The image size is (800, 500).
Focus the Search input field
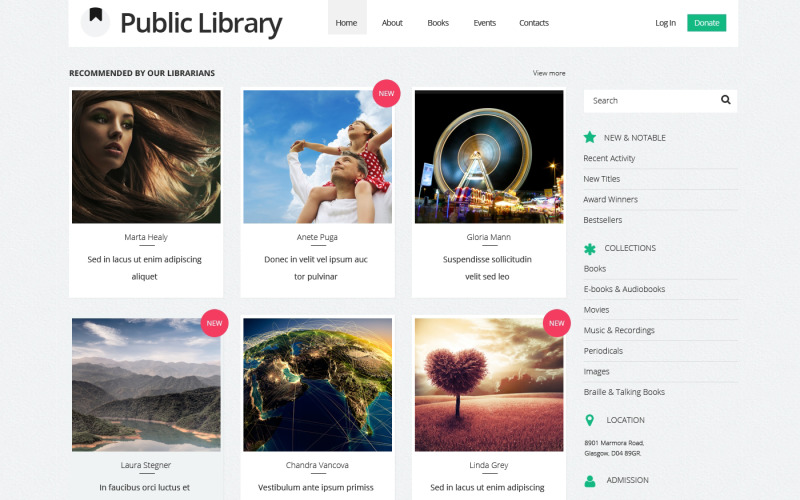coord(650,100)
